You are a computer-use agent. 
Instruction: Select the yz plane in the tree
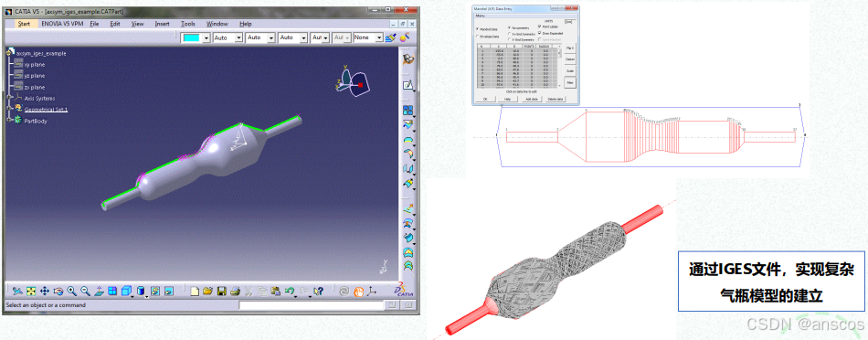click(35, 76)
